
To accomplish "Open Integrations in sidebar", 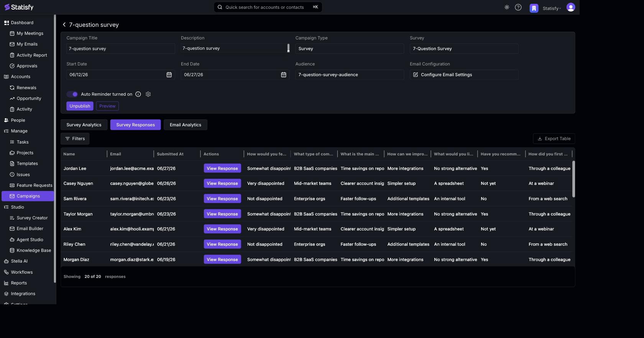I will [x=20, y=294].
